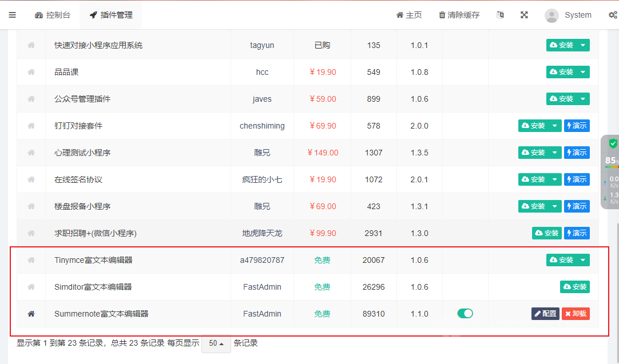Install the Simditor富文本编辑器 plugin
619x364 pixels.
tap(574, 287)
